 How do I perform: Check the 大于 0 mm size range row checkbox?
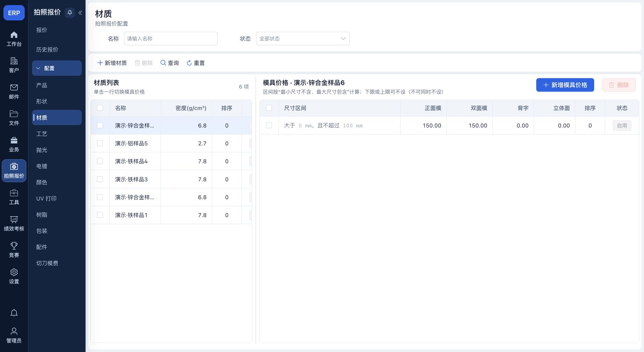pyautogui.click(x=269, y=126)
